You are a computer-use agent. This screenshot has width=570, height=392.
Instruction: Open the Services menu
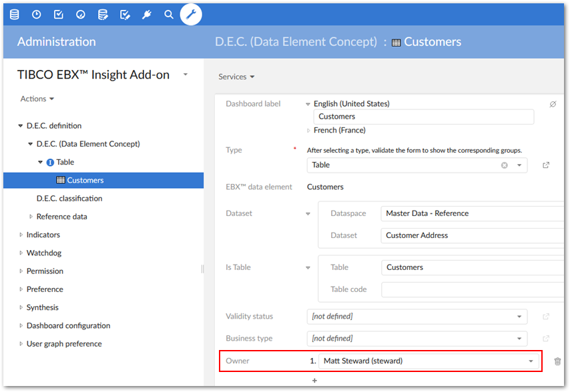coord(237,77)
